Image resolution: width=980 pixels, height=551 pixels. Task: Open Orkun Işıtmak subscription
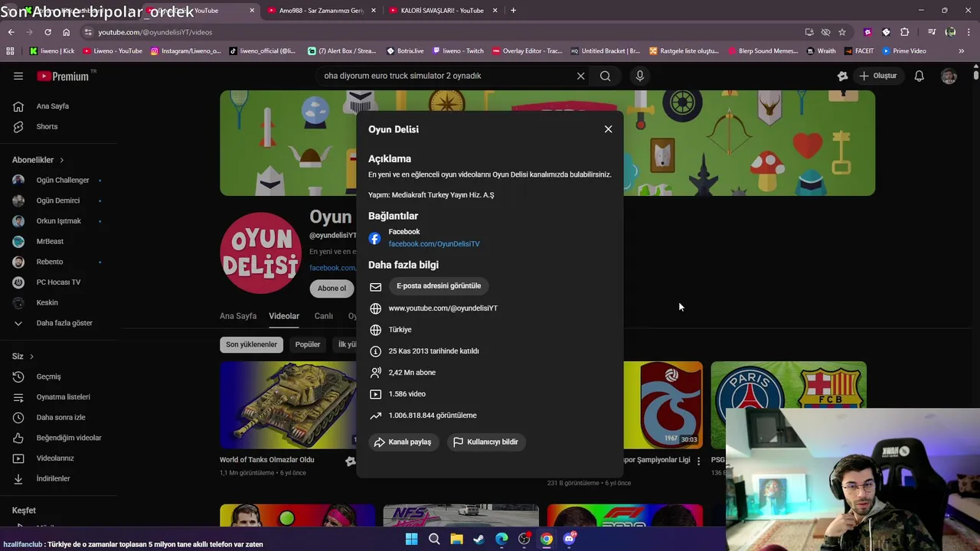point(59,221)
